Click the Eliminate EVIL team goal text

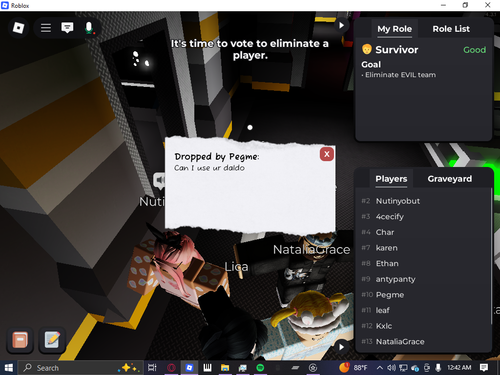coord(400,75)
